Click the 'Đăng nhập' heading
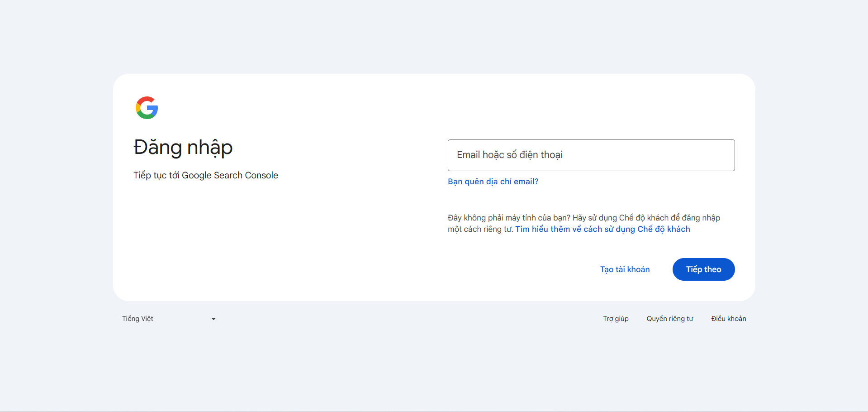This screenshot has height=412, width=868. (183, 148)
